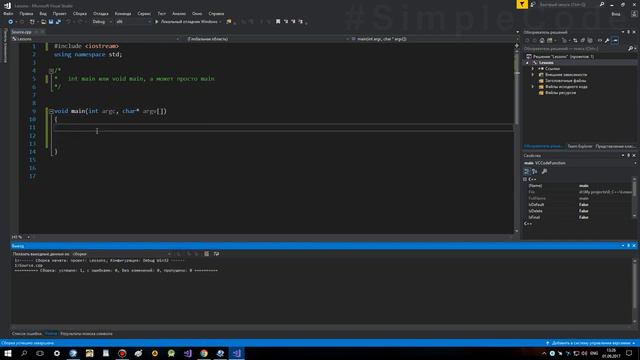Toggle Word Wrap in Output panel
Image resolution: width=640 pixels, height=360 pixels.
pos(216,254)
